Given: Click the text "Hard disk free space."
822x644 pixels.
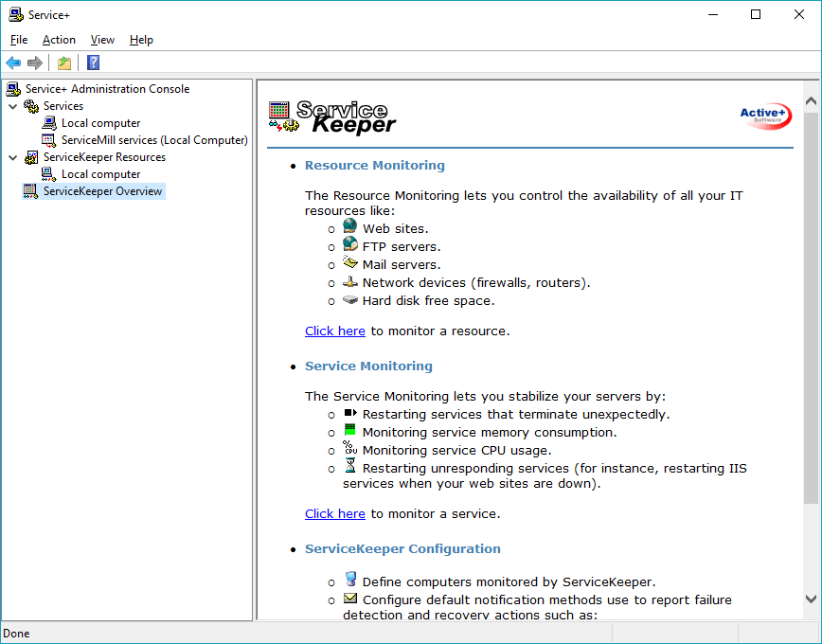Looking at the screenshot, I should (x=428, y=300).
